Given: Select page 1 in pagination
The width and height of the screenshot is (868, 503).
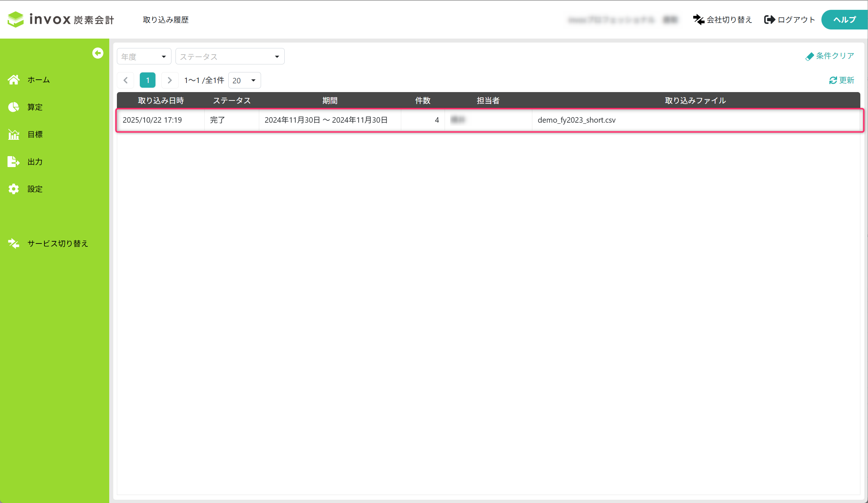Looking at the screenshot, I should point(147,80).
